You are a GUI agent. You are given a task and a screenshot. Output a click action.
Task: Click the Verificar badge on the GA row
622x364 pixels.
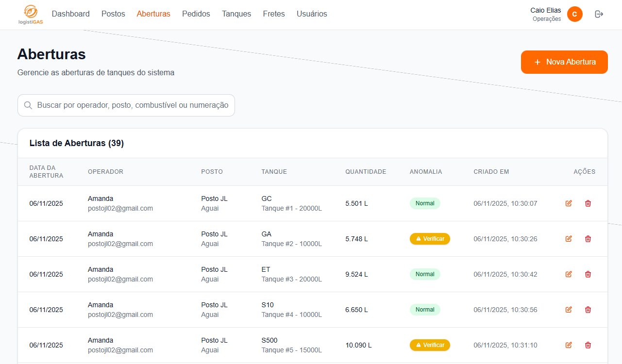[x=430, y=239]
